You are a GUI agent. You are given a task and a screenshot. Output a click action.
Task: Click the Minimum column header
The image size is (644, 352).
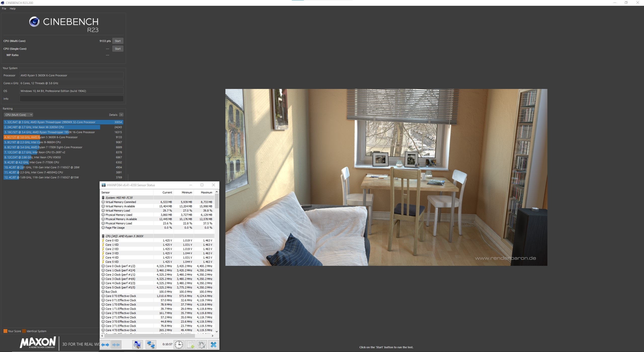tap(183, 192)
